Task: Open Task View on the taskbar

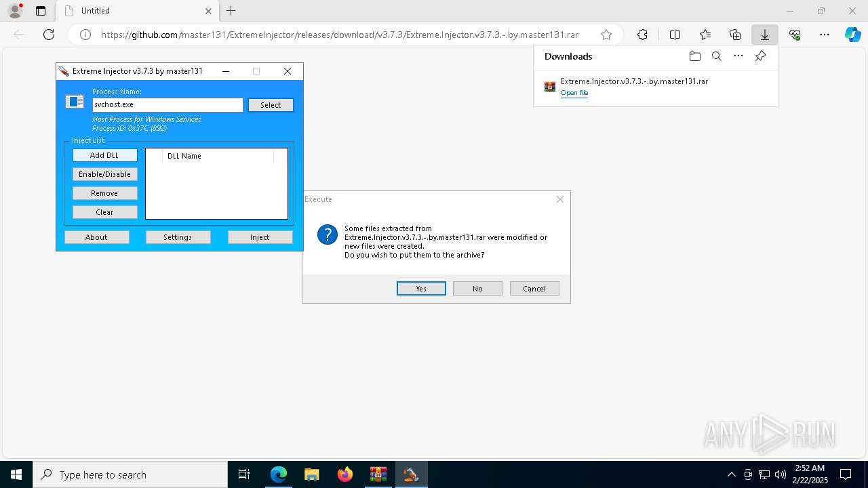Action: [244, 474]
